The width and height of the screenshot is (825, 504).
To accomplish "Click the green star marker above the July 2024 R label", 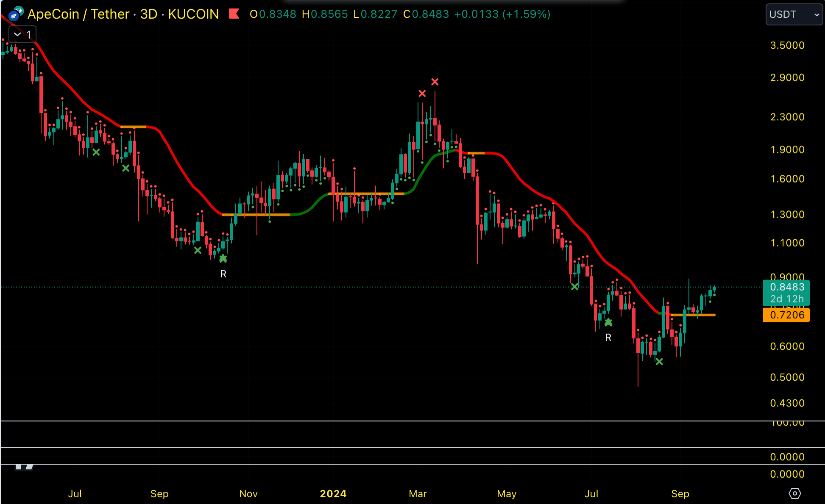I will pyautogui.click(x=608, y=322).
